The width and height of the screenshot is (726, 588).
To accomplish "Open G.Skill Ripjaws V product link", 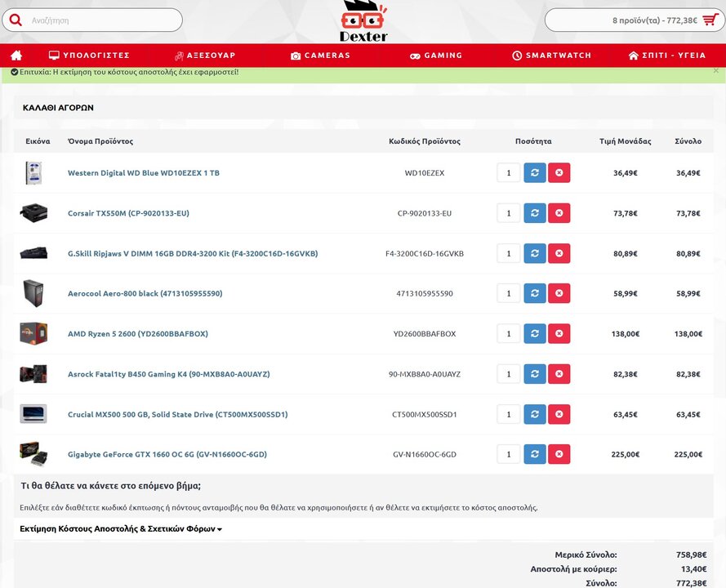I will point(193,253).
